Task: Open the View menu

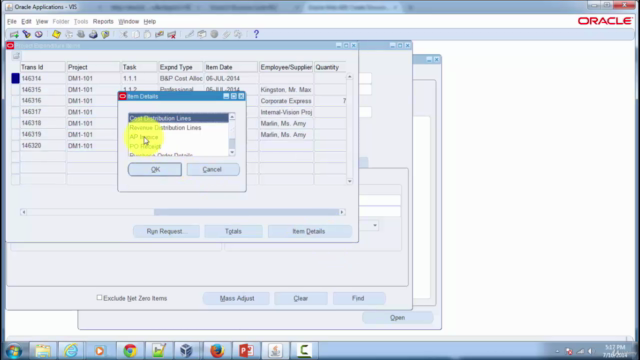Action: 42,21
